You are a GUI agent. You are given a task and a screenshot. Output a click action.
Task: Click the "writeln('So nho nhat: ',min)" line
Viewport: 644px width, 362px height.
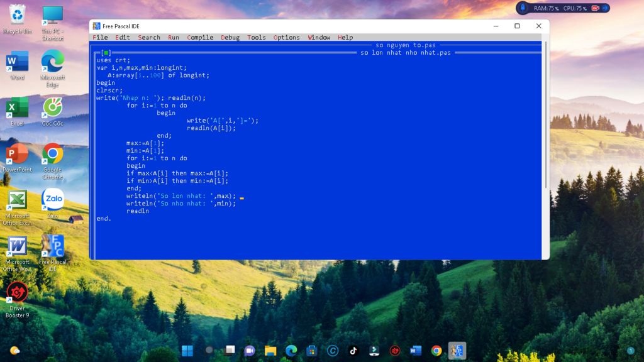click(181, 204)
